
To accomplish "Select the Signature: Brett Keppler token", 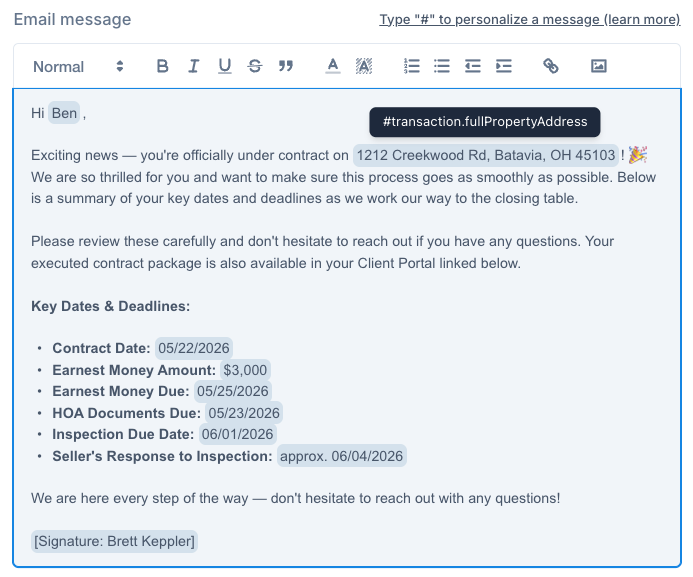I will [x=114, y=541].
